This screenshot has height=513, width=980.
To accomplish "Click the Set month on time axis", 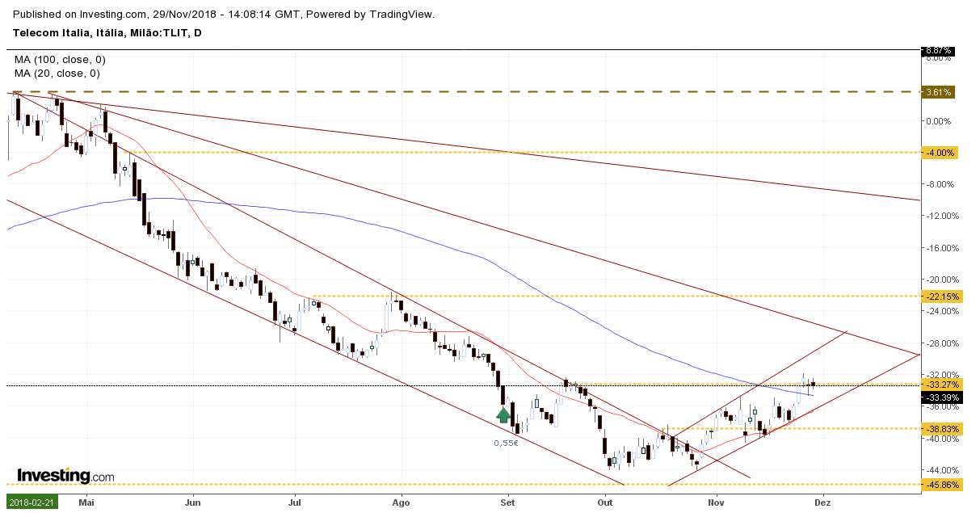I will click(x=508, y=502).
